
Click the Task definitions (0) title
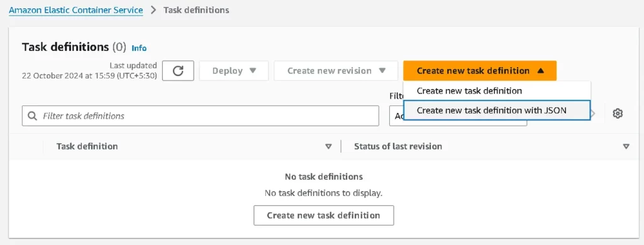coord(74,46)
